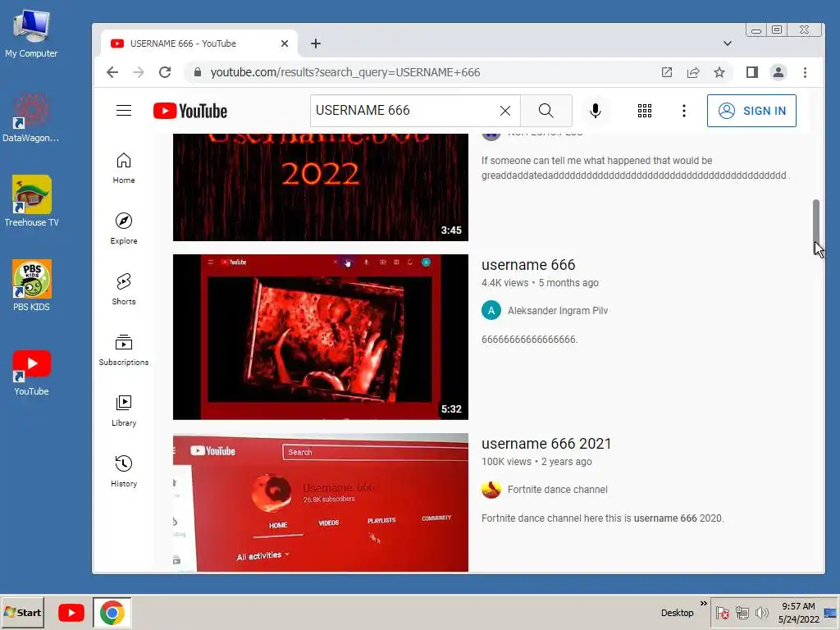Select the Treehouse TV desktop shortcut
This screenshot has height=630, width=840.
pos(31,202)
